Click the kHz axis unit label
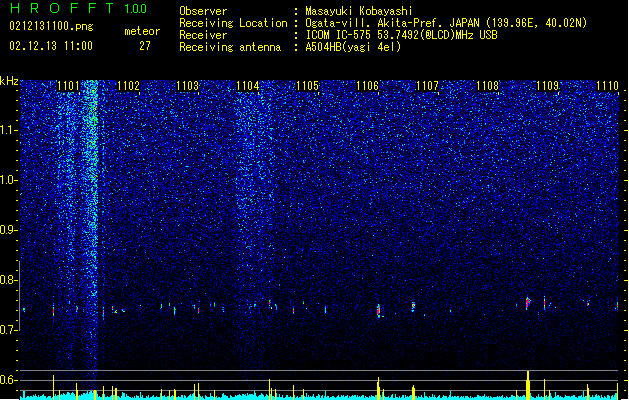This screenshot has width=629, height=400. pyautogui.click(x=9, y=81)
